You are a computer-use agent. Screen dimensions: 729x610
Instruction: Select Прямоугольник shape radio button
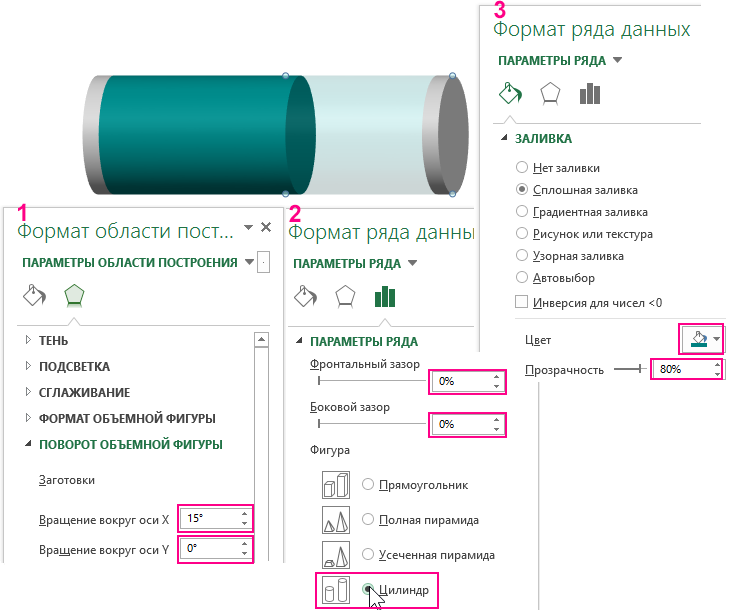tap(368, 484)
